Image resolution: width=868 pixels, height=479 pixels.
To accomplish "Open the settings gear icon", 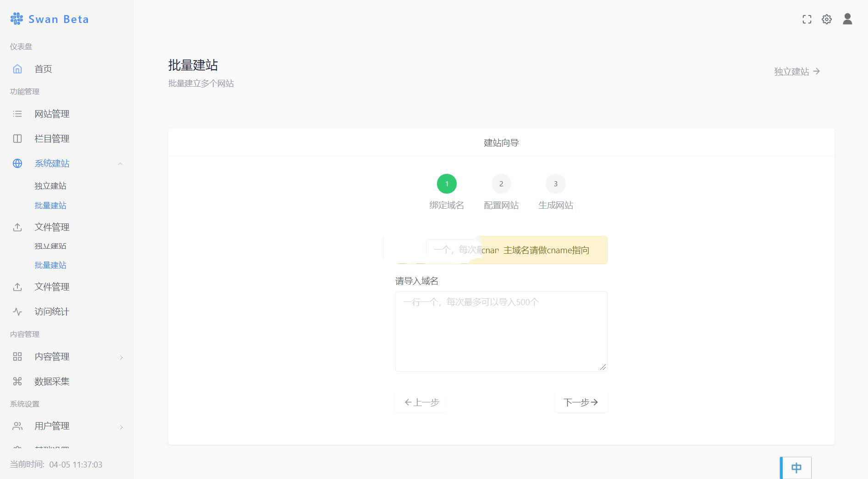I will 827,19.
